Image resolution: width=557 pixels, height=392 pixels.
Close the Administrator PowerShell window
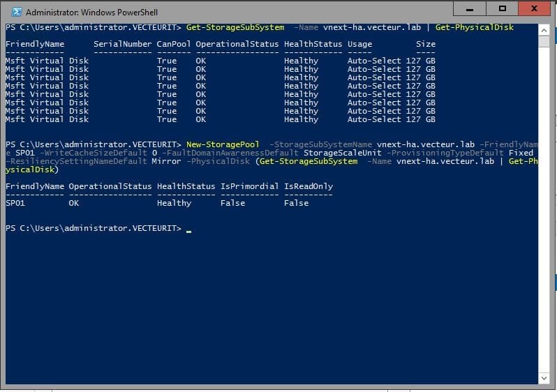point(535,9)
